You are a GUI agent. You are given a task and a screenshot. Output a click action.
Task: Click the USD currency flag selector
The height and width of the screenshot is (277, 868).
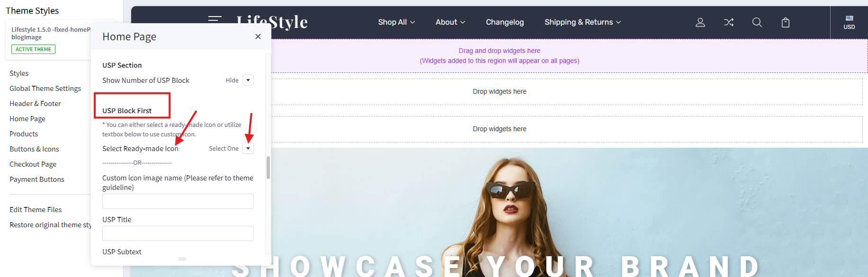[849, 22]
